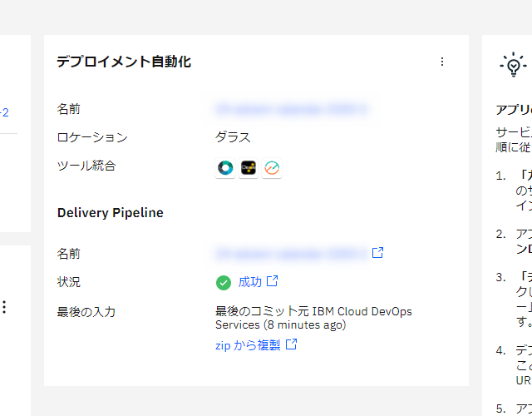The image size is (532, 416).
Task: Open the blurred toolchain name link
Action: pyautogui.click(x=291, y=109)
